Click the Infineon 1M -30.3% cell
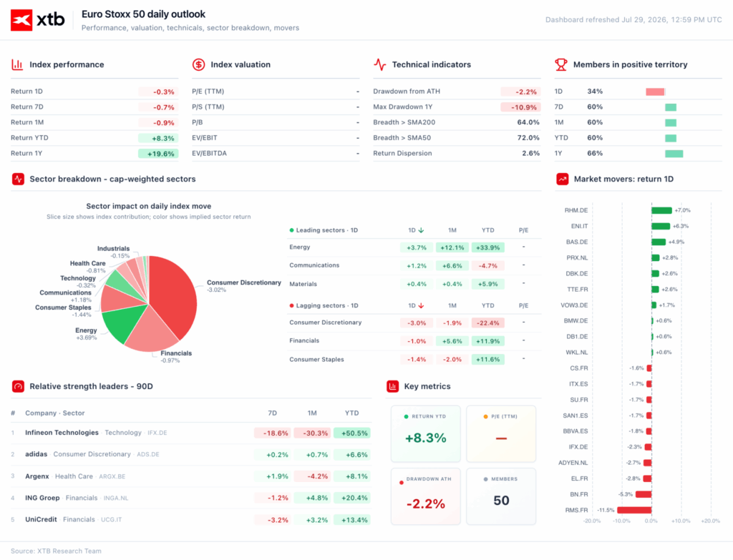Viewport: 733px width, 560px height. coord(312,433)
